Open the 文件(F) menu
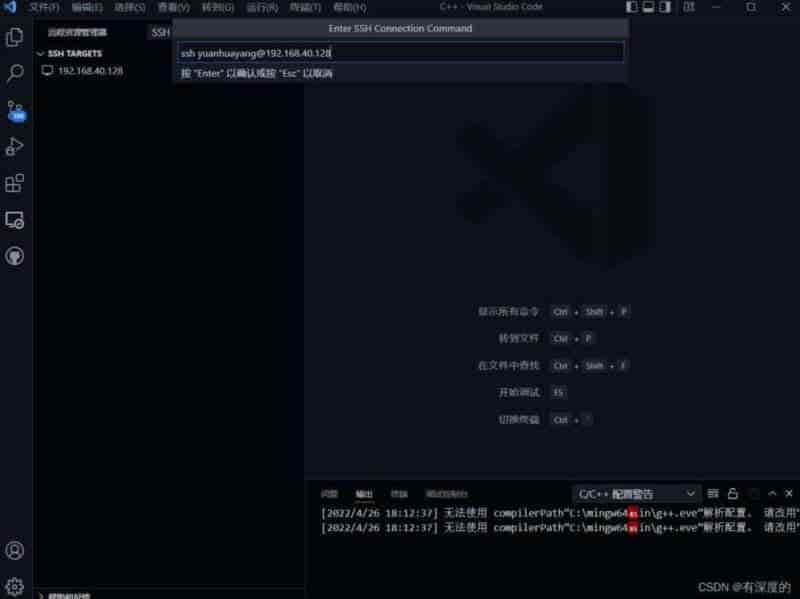The image size is (800, 599). click(x=44, y=7)
